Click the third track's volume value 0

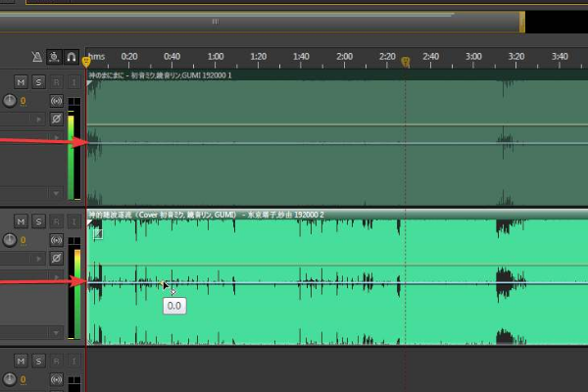[24, 379]
